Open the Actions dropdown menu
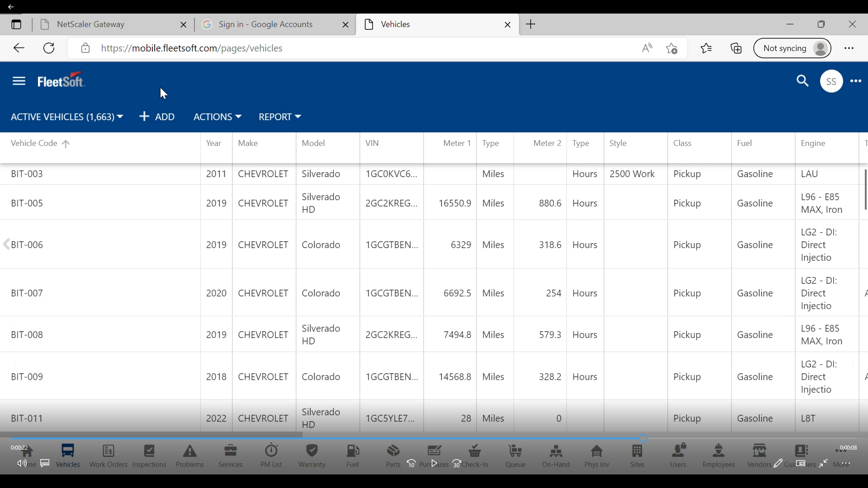The image size is (868, 488). tap(217, 117)
